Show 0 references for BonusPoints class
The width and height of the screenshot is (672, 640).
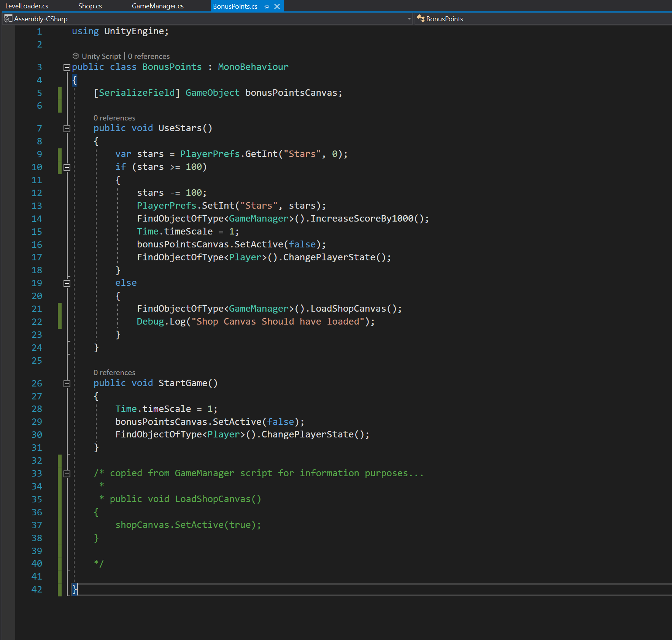click(x=149, y=56)
